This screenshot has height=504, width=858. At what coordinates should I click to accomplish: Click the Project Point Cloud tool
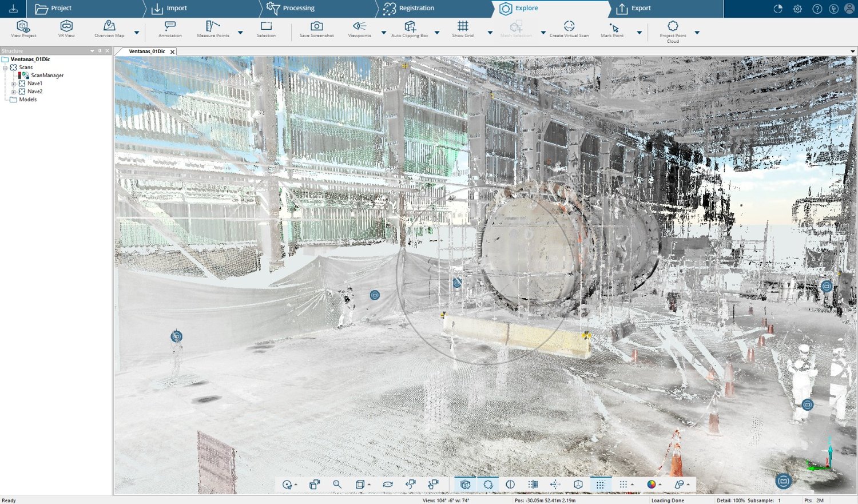click(x=673, y=31)
